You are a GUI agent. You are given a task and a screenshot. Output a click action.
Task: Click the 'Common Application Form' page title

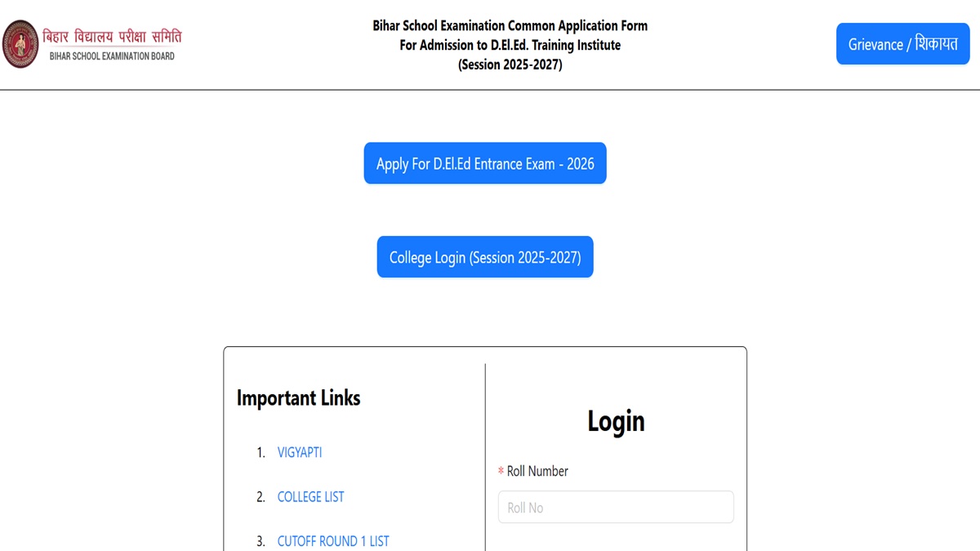tap(510, 25)
